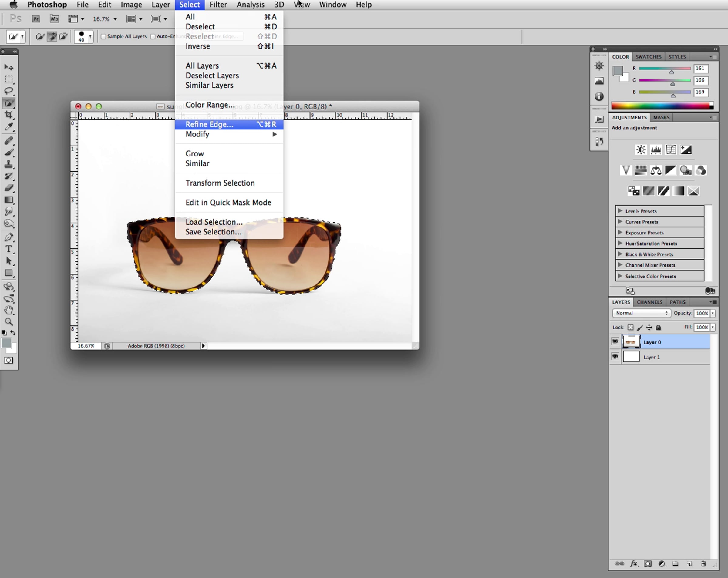The width and height of the screenshot is (728, 578).
Task: Choose Refine Edge from Select menu
Action: coord(229,124)
